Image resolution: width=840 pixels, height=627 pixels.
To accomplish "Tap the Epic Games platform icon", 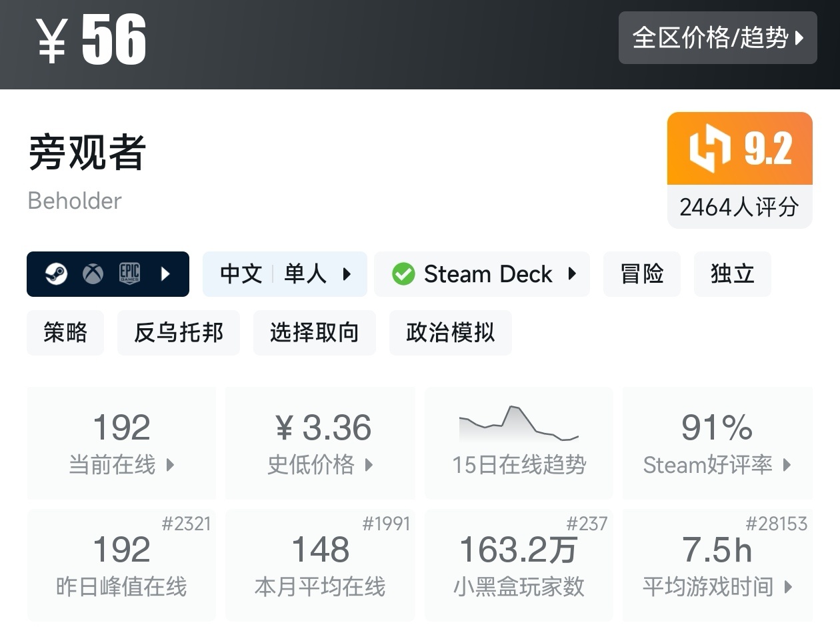I will tap(129, 273).
